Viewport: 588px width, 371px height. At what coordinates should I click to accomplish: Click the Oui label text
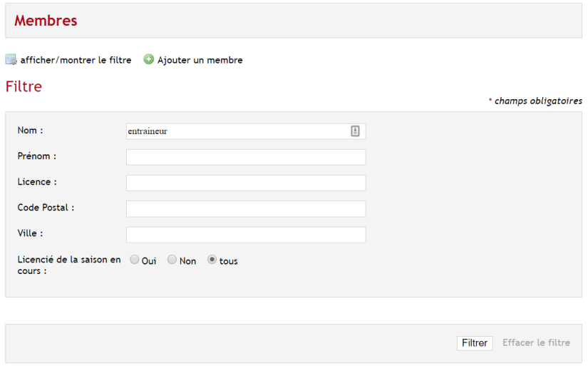pyautogui.click(x=149, y=261)
